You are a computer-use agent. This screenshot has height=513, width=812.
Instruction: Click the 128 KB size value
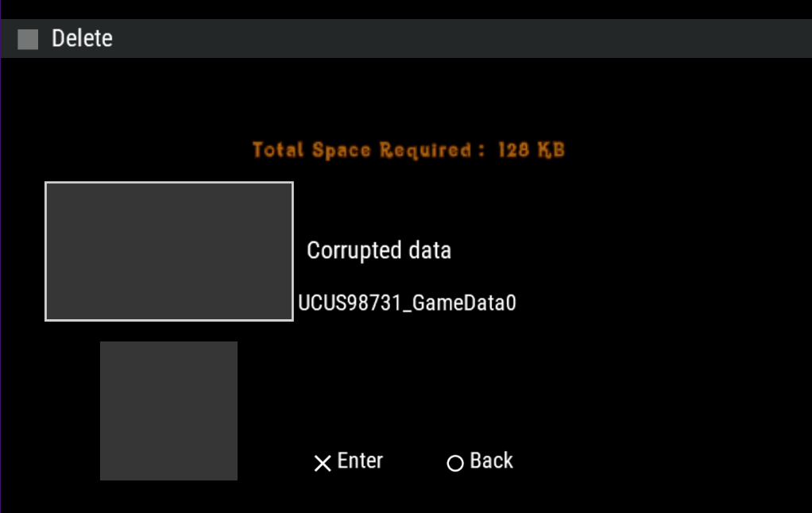click(532, 149)
